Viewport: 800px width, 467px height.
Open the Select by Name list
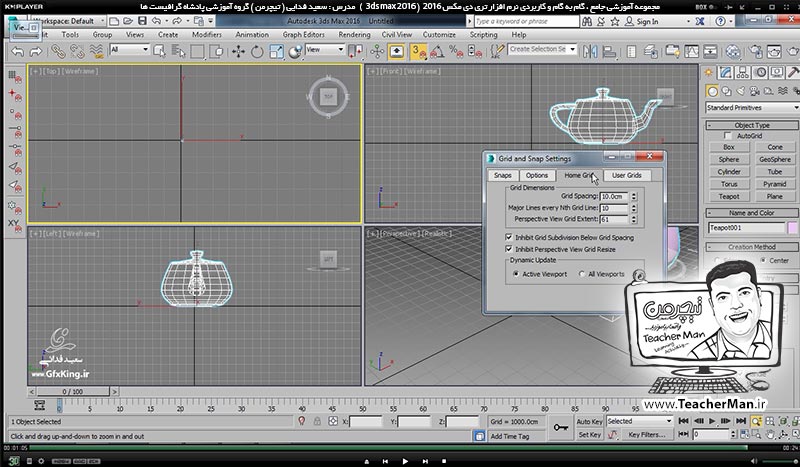[x=179, y=52]
